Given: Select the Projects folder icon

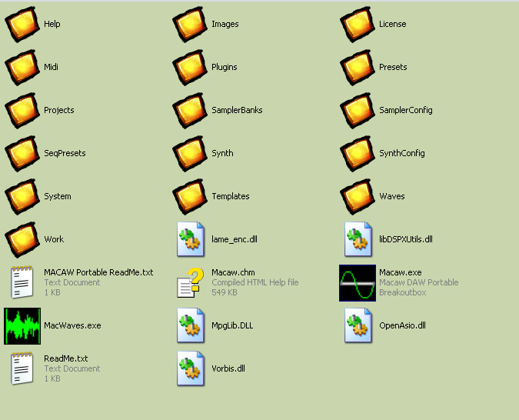Looking at the screenshot, I should coord(22,110).
